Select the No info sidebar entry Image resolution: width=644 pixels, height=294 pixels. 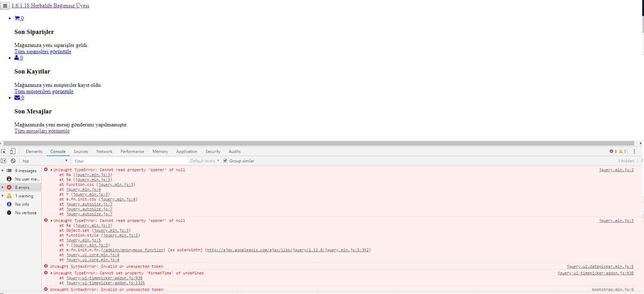pos(19,204)
